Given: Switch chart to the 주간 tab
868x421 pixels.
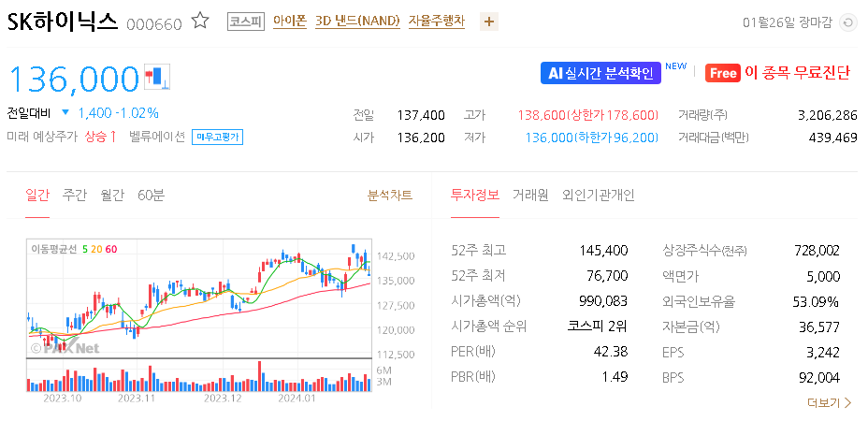Looking at the screenshot, I should pyautogui.click(x=75, y=195).
